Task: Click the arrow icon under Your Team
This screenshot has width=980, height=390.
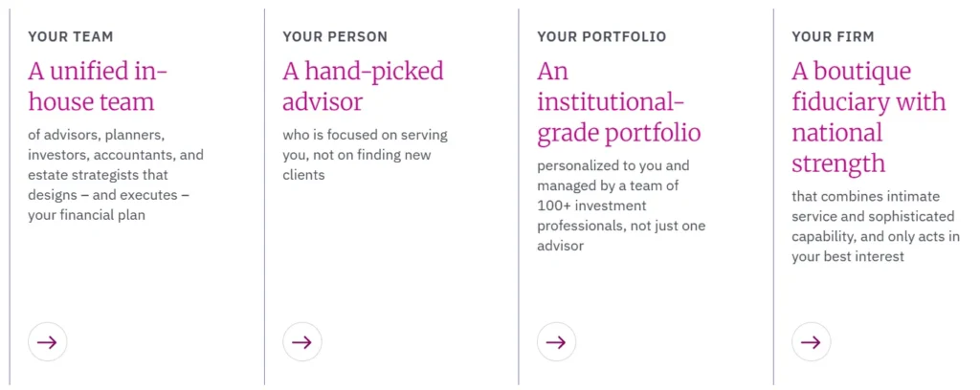Action: click(x=48, y=341)
